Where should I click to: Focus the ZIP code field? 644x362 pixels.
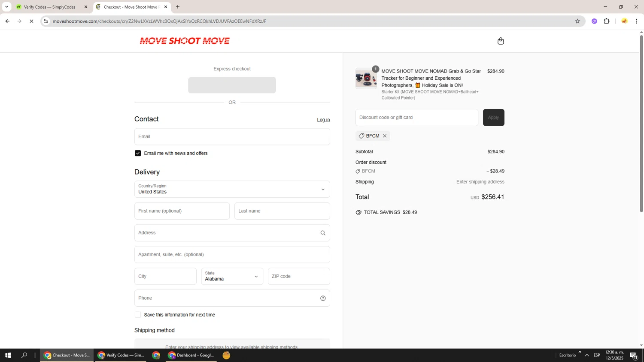299,276
